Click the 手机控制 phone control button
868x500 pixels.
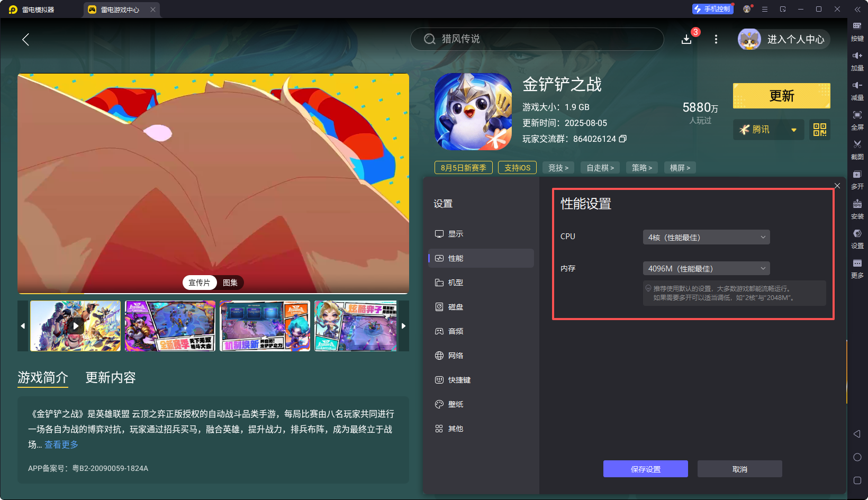tap(712, 9)
